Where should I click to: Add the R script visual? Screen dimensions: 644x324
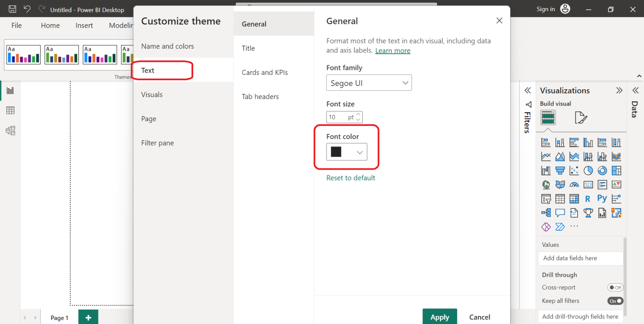click(x=588, y=199)
